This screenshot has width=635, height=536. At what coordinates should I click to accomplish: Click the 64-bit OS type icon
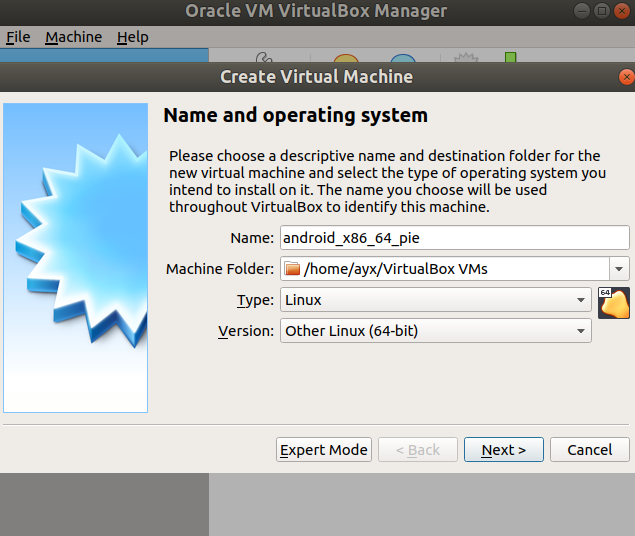(x=614, y=303)
